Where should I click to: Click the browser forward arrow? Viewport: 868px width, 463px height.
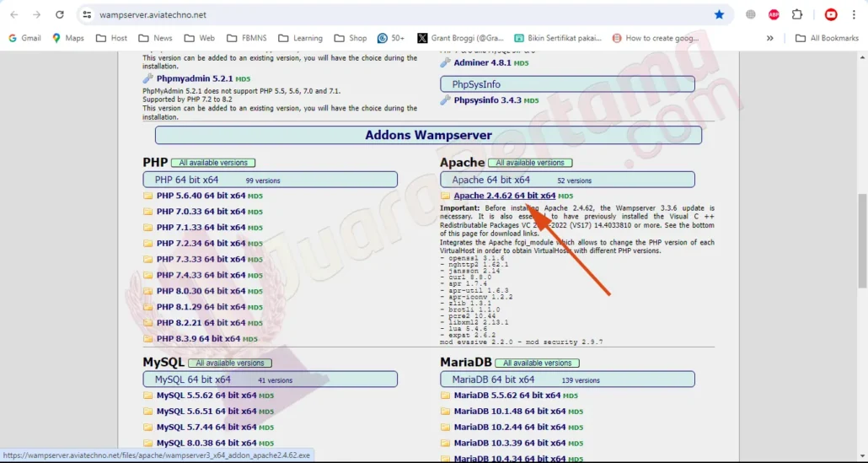point(36,15)
